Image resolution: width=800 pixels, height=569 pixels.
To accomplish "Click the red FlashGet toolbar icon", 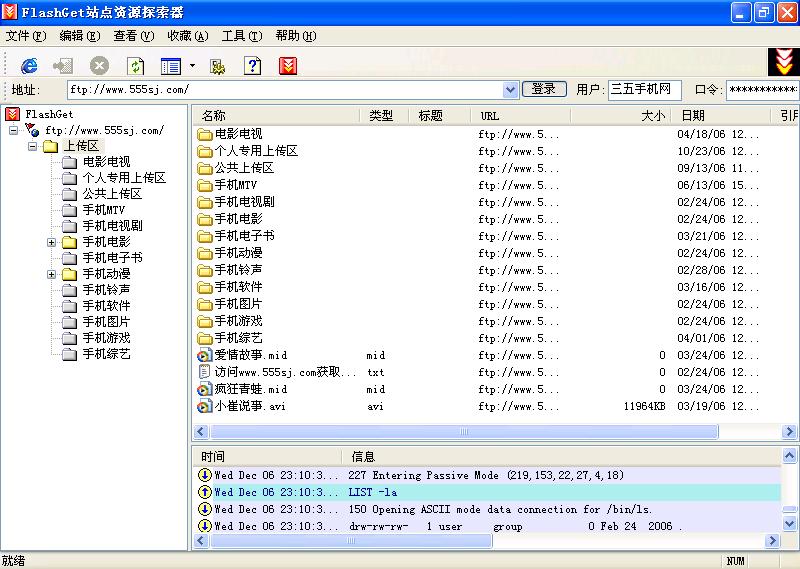I will click(288, 66).
